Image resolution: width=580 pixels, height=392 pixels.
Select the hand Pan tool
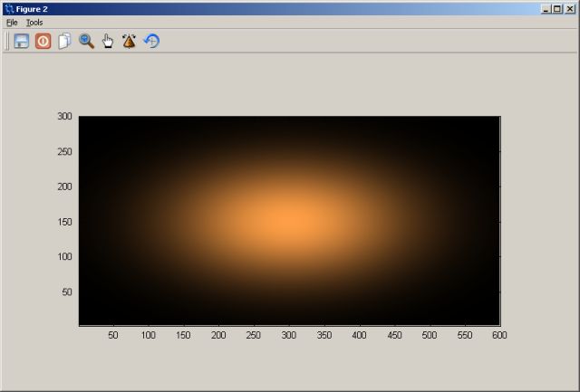[108, 41]
